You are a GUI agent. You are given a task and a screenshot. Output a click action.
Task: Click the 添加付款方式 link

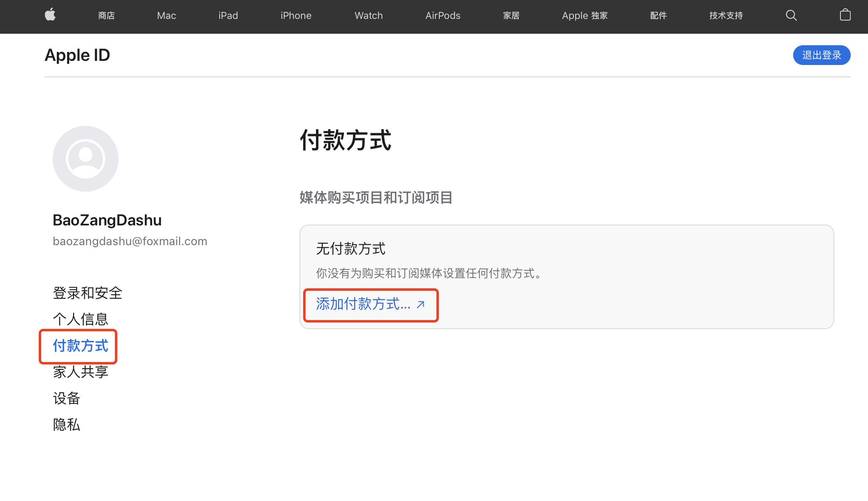[x=370, y=304]
